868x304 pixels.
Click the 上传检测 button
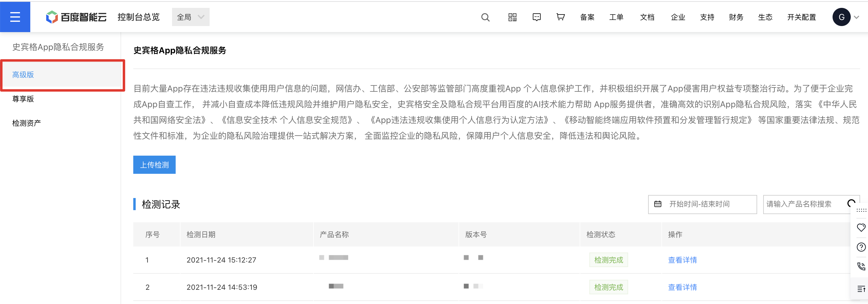[x=154, y=165]
